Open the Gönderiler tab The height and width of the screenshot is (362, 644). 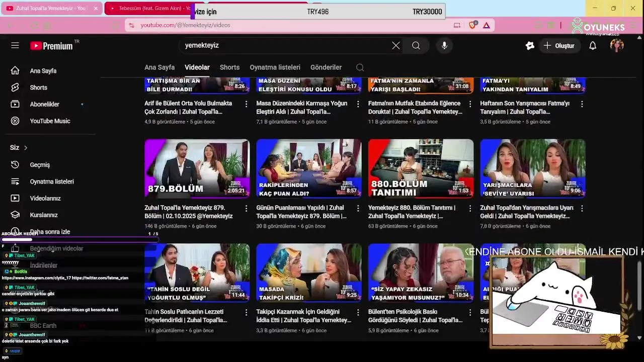[x=326, y=67]
